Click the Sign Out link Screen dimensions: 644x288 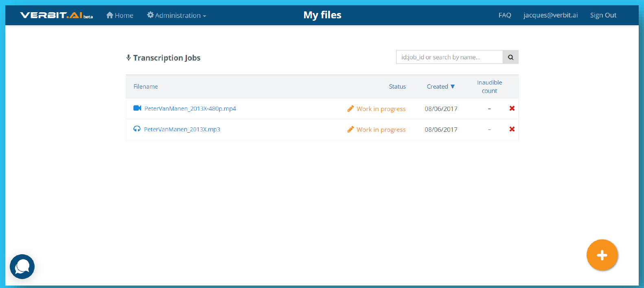[603, 15]
